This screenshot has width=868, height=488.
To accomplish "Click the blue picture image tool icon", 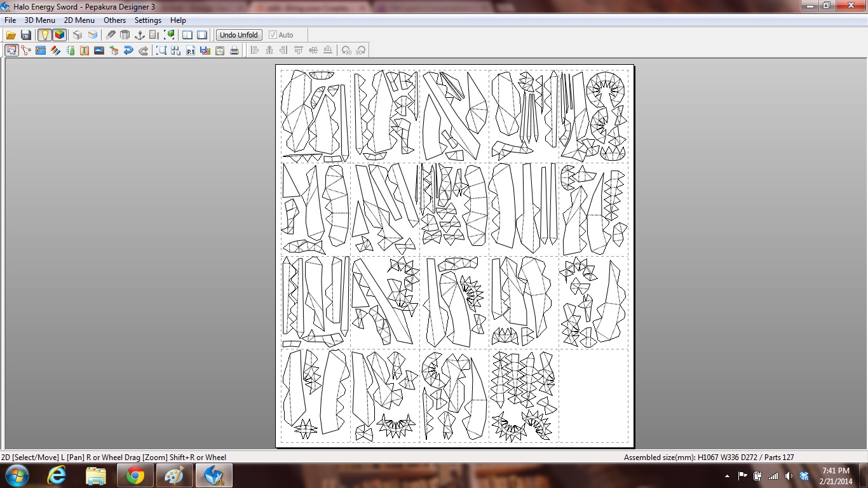I will pos(99,51).
